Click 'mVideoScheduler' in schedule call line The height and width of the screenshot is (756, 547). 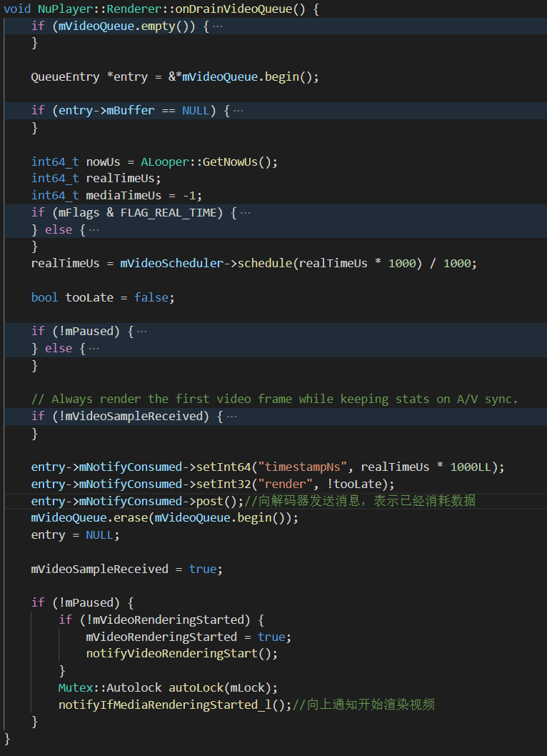(171, 264)
